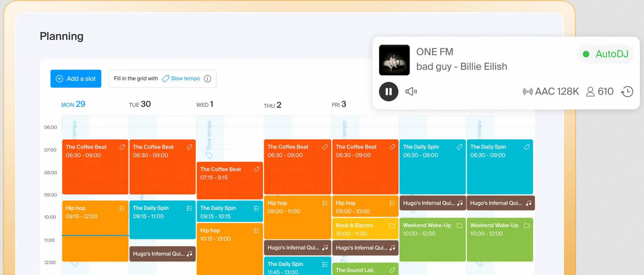Open the Slow tempo tag link
Screen dimensions: 644x275
coord(181,78)
